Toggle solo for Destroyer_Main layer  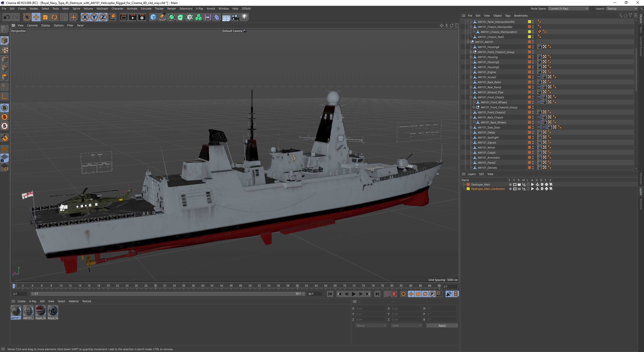coord(510,185)
